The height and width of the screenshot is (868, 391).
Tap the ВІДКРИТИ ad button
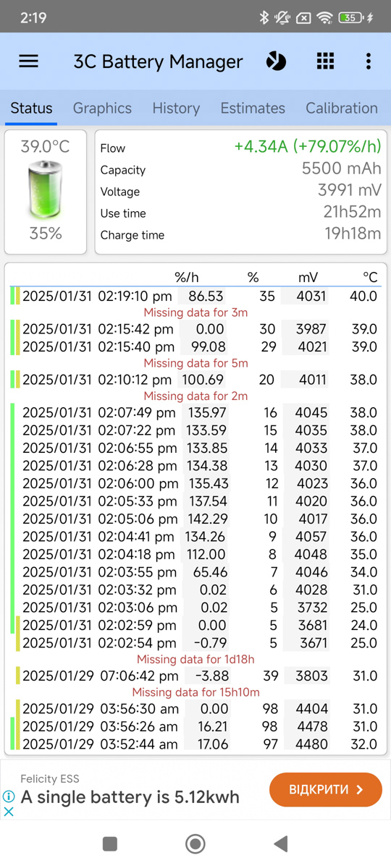(326, 790)
